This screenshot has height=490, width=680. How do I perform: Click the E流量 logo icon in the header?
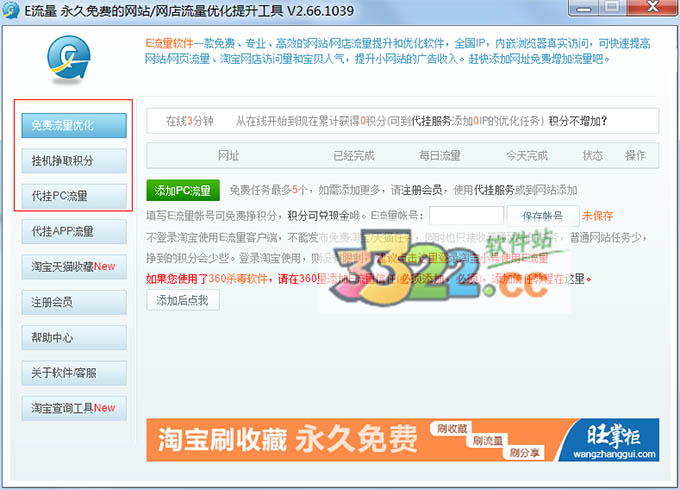tap(69, 59)
